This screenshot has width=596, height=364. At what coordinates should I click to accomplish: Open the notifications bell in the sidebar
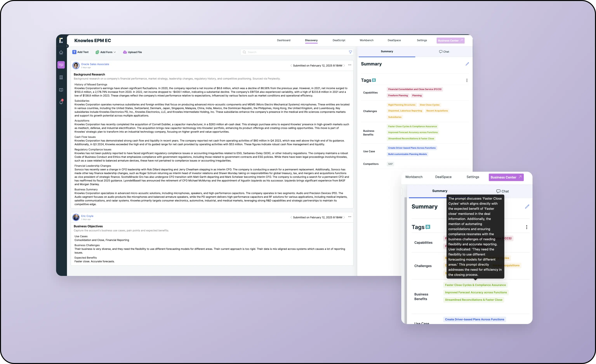point(61,102)
